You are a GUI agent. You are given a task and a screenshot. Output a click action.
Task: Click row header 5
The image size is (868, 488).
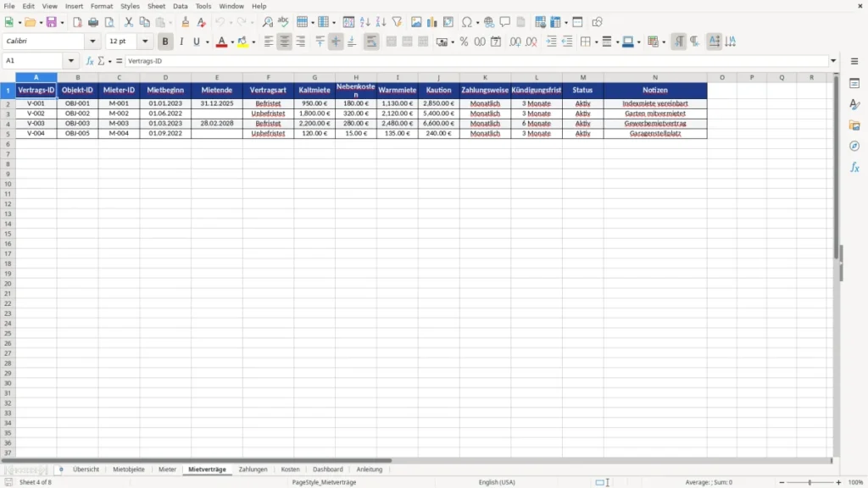click(x=8, y=134)
